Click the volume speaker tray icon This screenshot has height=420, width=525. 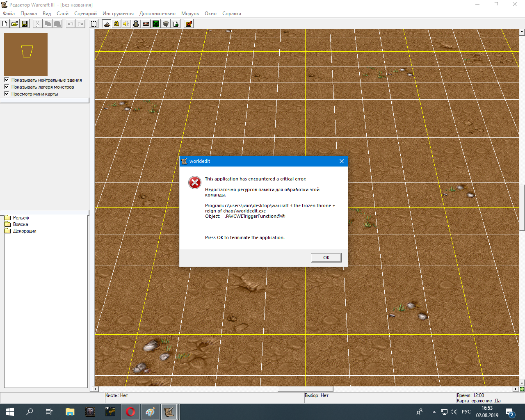click(x=454, y=412)
